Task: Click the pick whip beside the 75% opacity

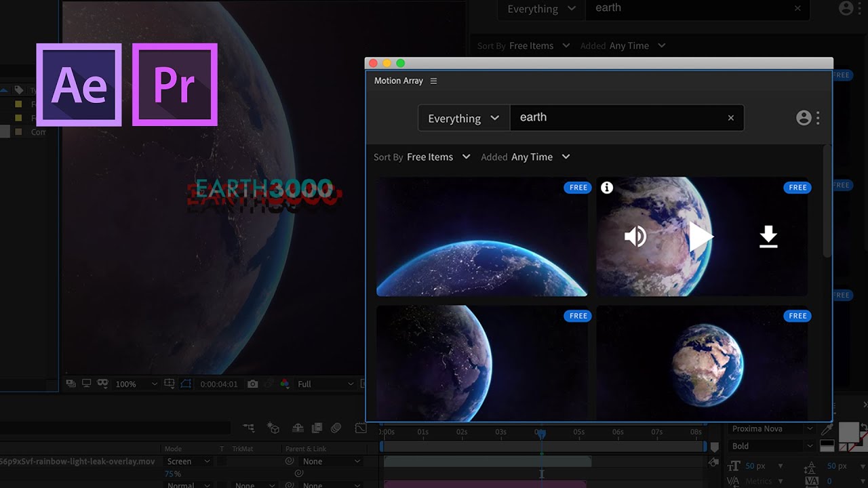Action: [x=299, y=473]
